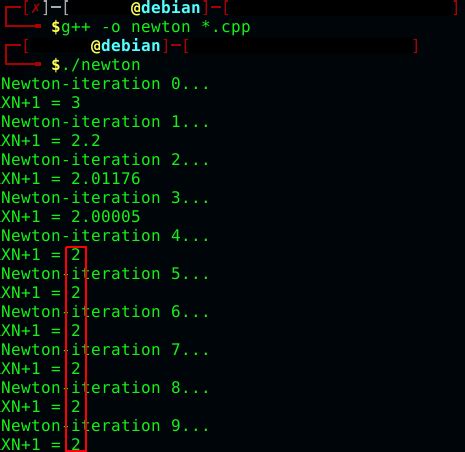
Task: Click the Newton-iteration 5... output line
Action: (105, 273)
